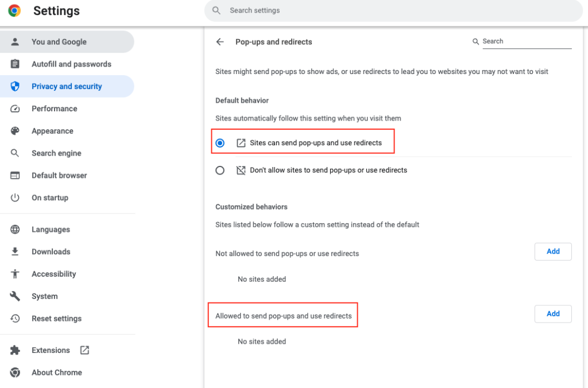588x388 pixels.
Task: Add a site to Not allowed list
Action: (x=552, y=251)
